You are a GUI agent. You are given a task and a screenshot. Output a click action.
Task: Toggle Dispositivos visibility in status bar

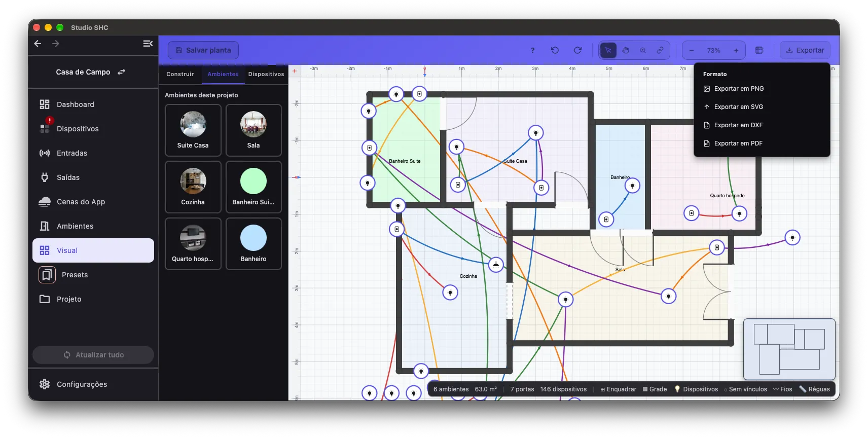click(x=696, y=389)
